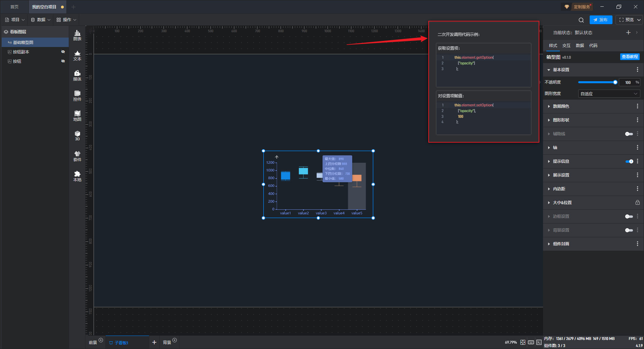
Task: Open the 套件 kit components panel
Action: coord(77,156)
